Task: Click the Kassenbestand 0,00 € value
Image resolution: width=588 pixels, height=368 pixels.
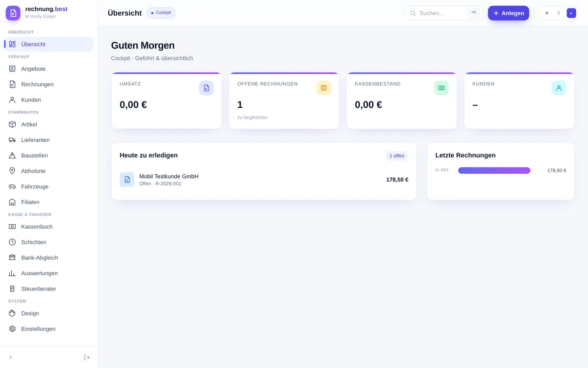Action: point(368,105)
